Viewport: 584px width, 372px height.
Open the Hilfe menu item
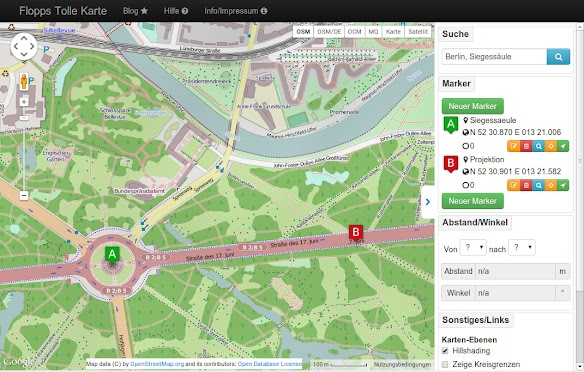[x=176, y=11]
